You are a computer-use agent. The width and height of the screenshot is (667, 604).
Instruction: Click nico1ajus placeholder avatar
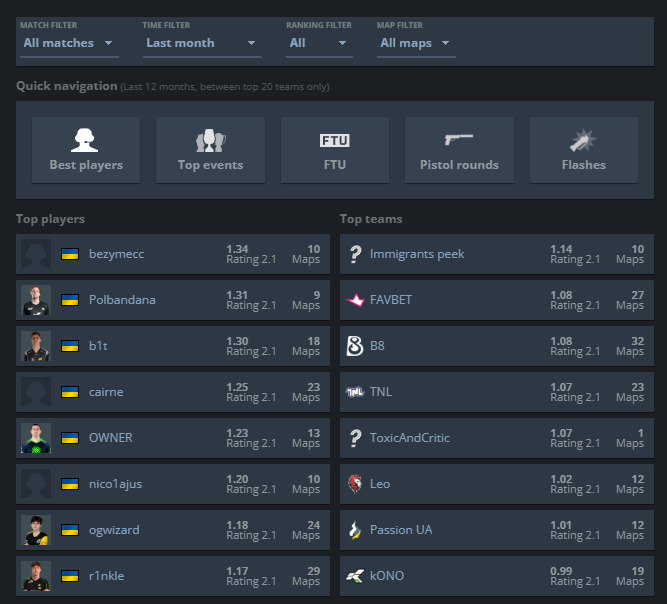(36, 484)
